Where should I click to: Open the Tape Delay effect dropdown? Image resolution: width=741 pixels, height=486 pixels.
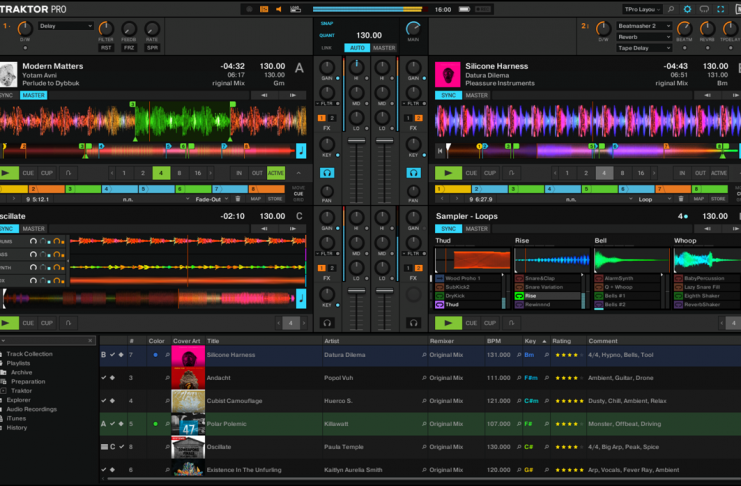click(x=644, y=48)
